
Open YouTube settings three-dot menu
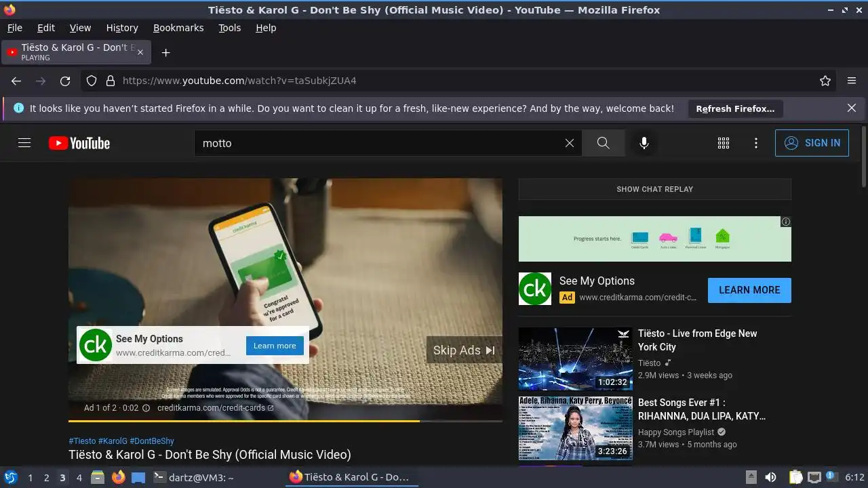point(756,143)
